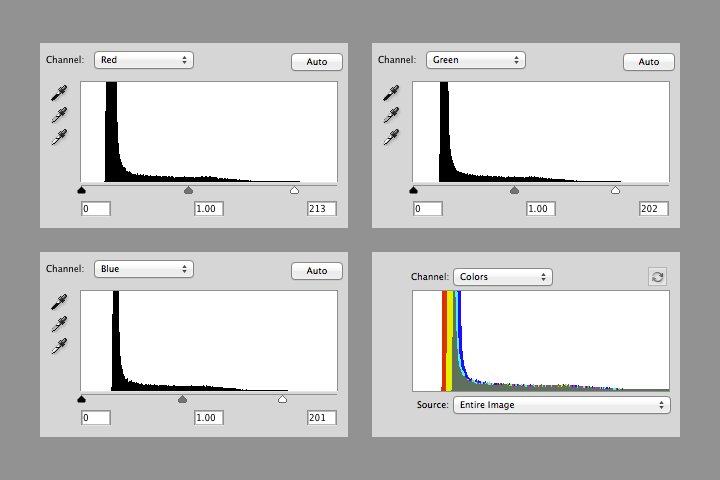Image resolution: width=720 pixels, height=480 pixels.
Task: Select black point eyedropper in Red panel
Action: tap(59, 93)
